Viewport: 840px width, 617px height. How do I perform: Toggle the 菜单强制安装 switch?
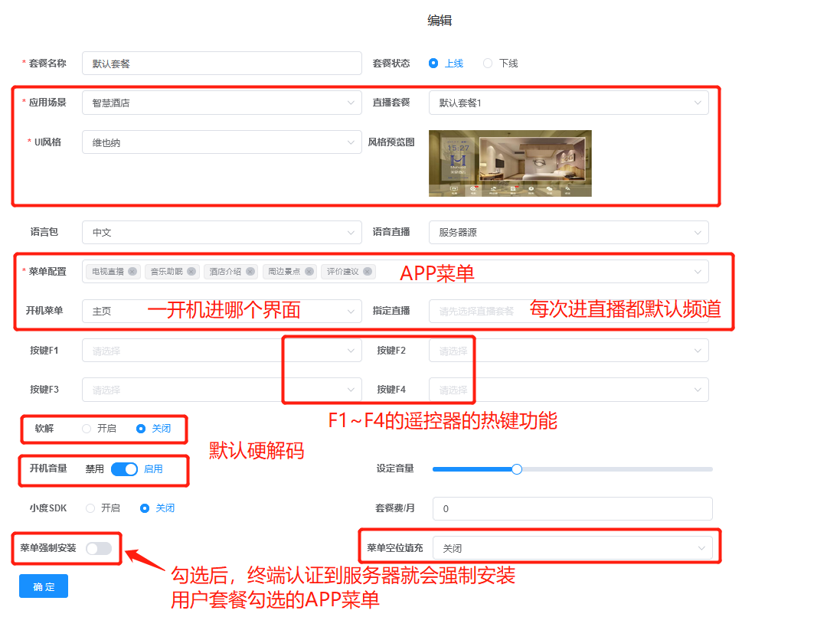(x=99, y=548)
